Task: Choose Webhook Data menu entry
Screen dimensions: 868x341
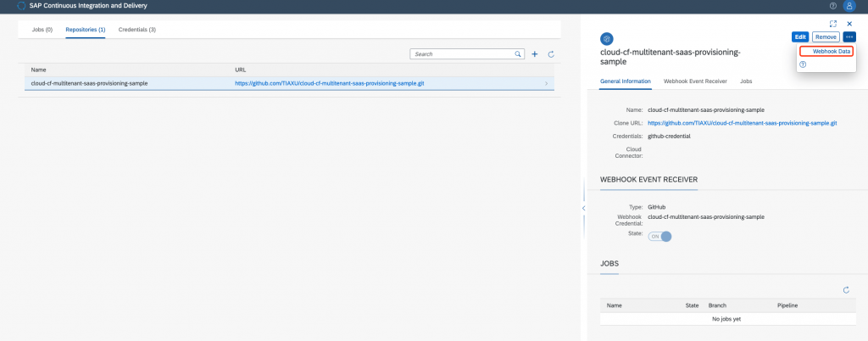Action: click(826, 52)
